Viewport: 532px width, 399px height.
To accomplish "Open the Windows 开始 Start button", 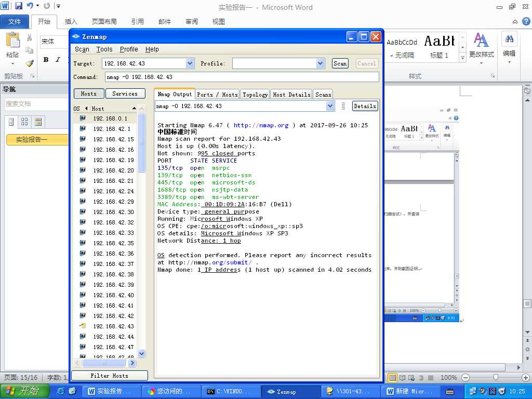I will pyautogui.click(x=24, y=391).
